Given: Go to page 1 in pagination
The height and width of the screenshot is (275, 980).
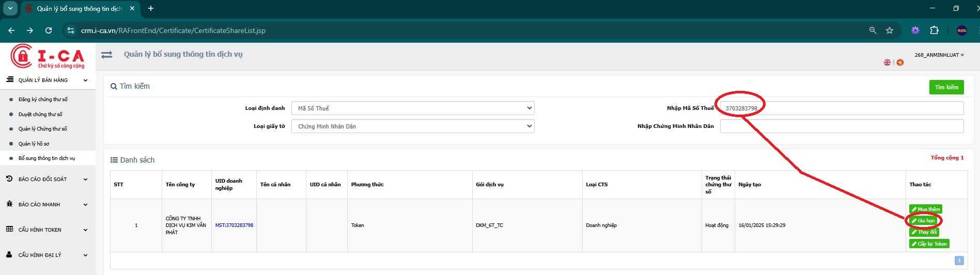Looking at the screenshot, I should pyautogui.click(x=959, y=261).
